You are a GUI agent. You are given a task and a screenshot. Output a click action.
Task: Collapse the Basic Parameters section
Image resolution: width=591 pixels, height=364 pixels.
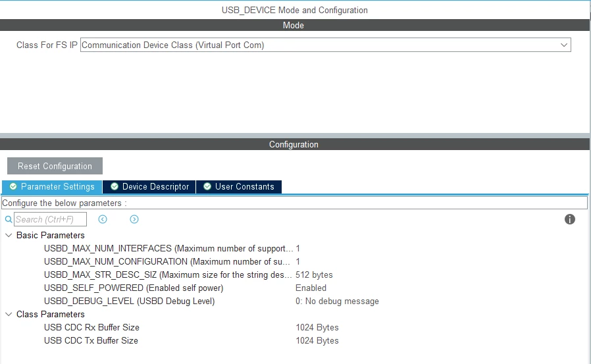coord(9,235)
